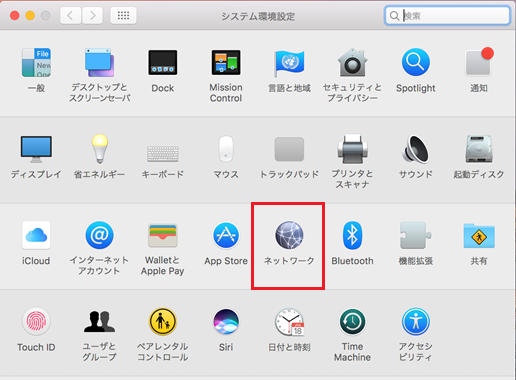Open the 共有 (Sharing) folder icon
This screenshot has width=516, height=380.
479,236
